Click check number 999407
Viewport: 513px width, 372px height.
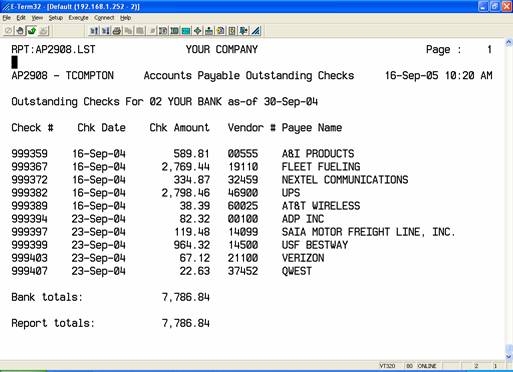pyautogui.click(x=29, y=271)
